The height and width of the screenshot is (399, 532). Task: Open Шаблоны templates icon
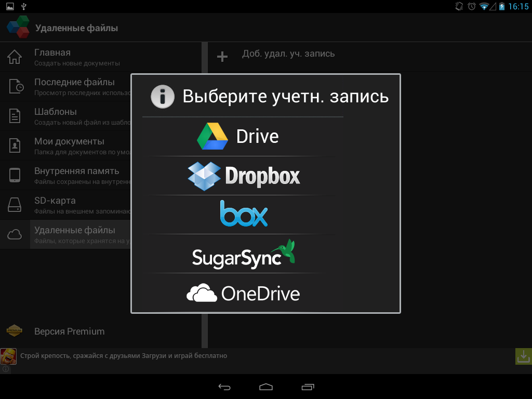[15, 116]
